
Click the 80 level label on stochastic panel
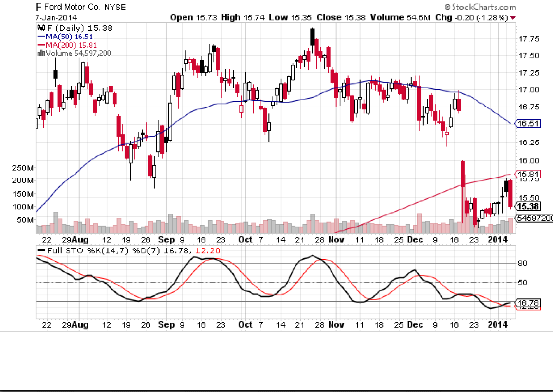pos(523,263)
